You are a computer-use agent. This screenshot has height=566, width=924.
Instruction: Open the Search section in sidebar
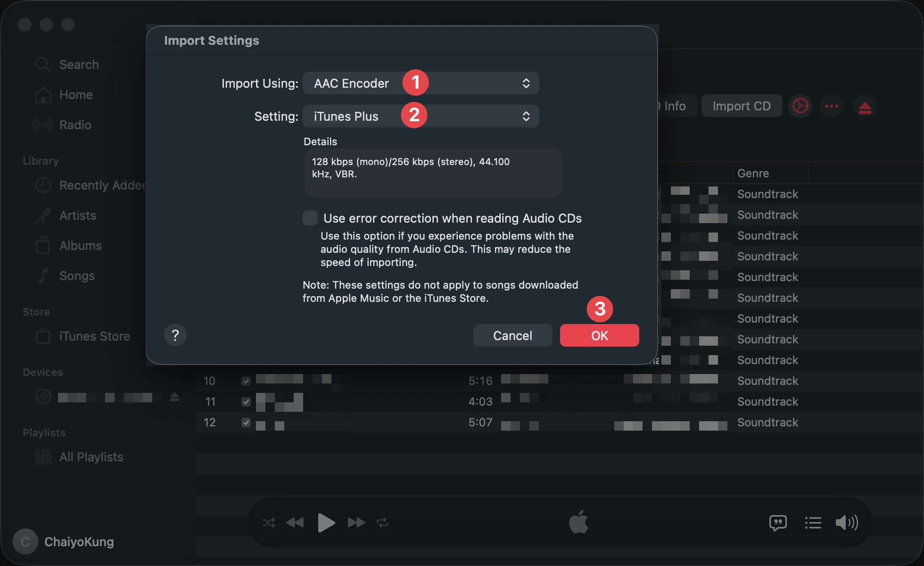click(x=79, y=64)
